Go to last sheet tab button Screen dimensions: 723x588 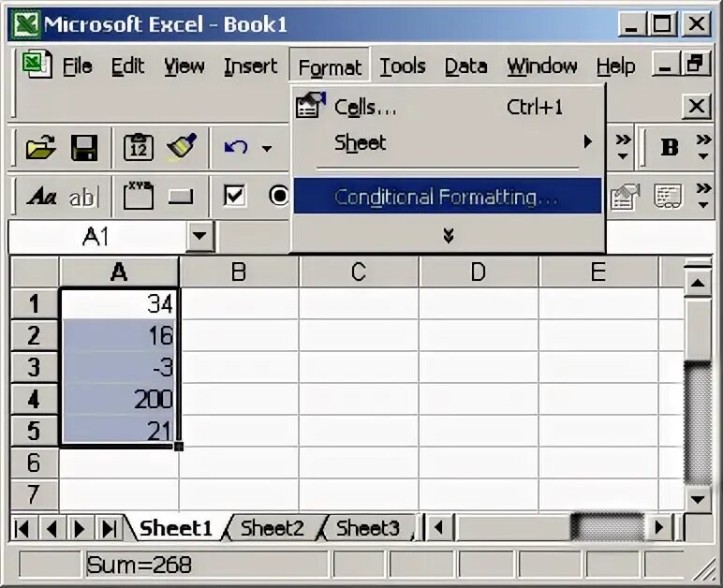click(110, 529)
